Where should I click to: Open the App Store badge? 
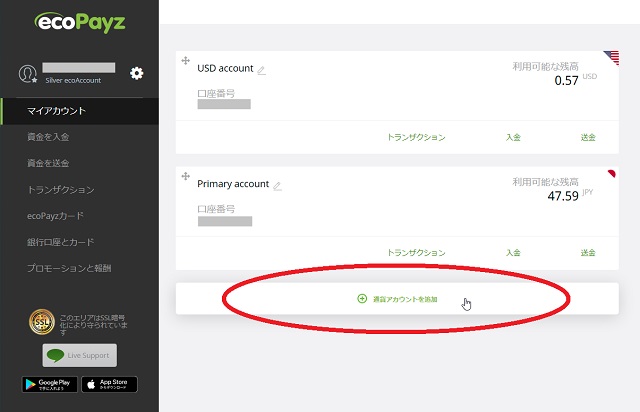pos(109,384)
